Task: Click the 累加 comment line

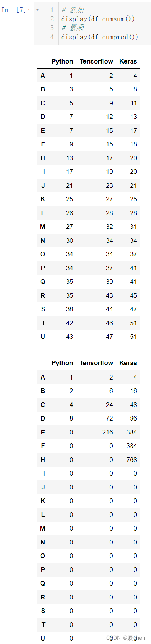Action: [73, 10]
